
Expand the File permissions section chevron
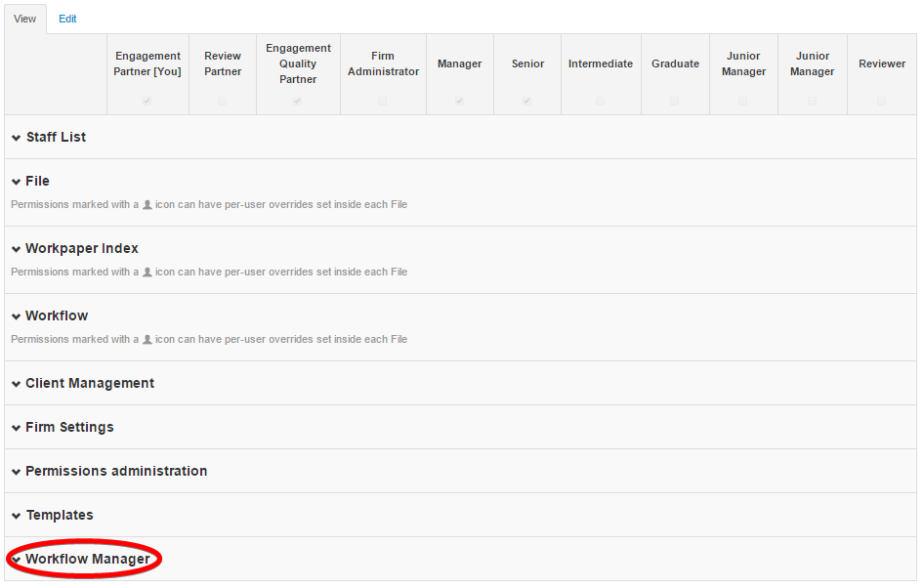[16, 182]
